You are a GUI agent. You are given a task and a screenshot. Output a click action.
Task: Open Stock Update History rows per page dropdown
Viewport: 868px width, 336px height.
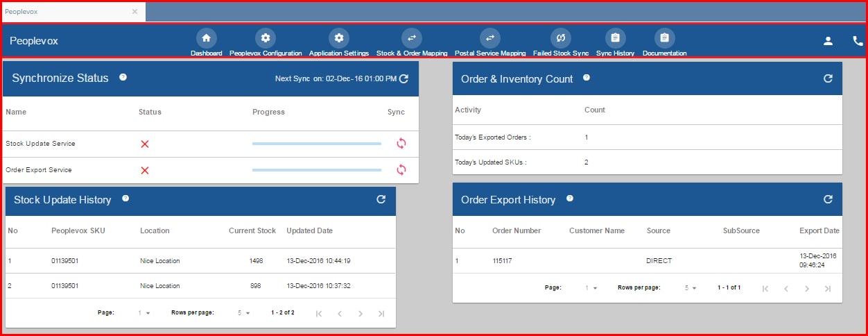[243, 313]
